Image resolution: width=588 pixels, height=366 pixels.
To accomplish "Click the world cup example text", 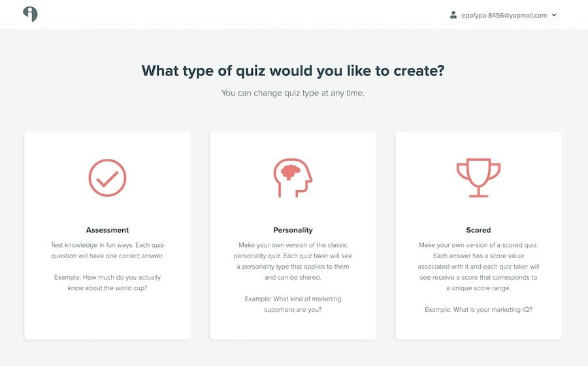I will coord(107,283).
